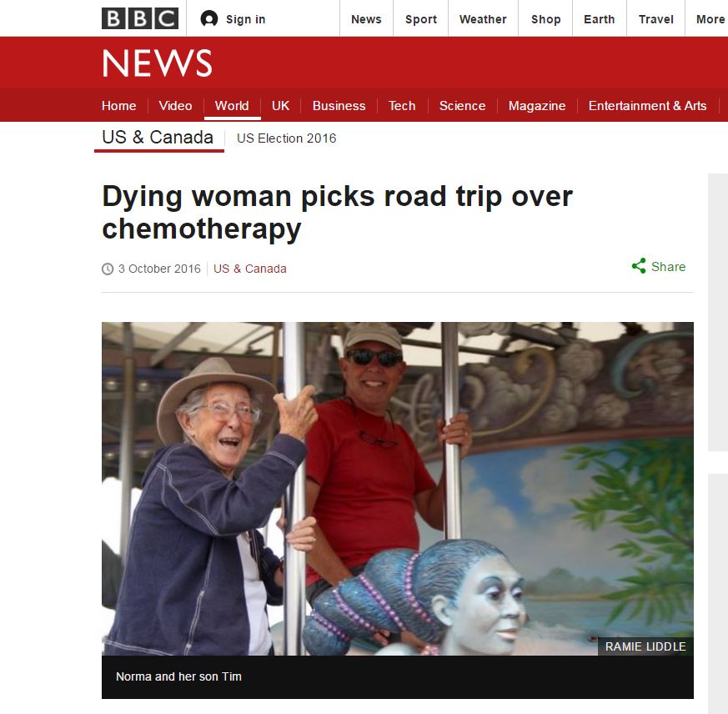The image size is (728, 714).
Task: Click the red US & Canada tag by the date
Action: (x=250, y=269)
